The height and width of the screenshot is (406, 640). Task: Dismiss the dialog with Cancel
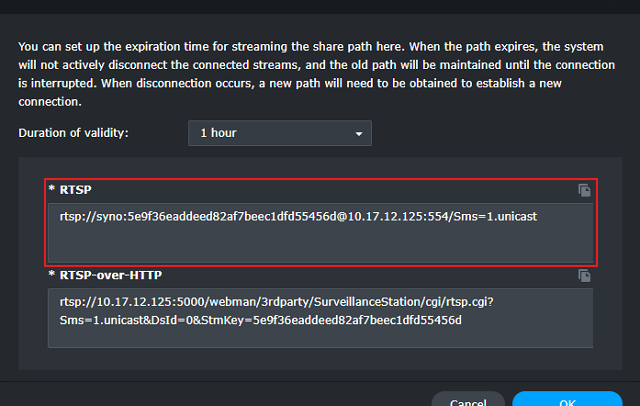click(468, 400)
